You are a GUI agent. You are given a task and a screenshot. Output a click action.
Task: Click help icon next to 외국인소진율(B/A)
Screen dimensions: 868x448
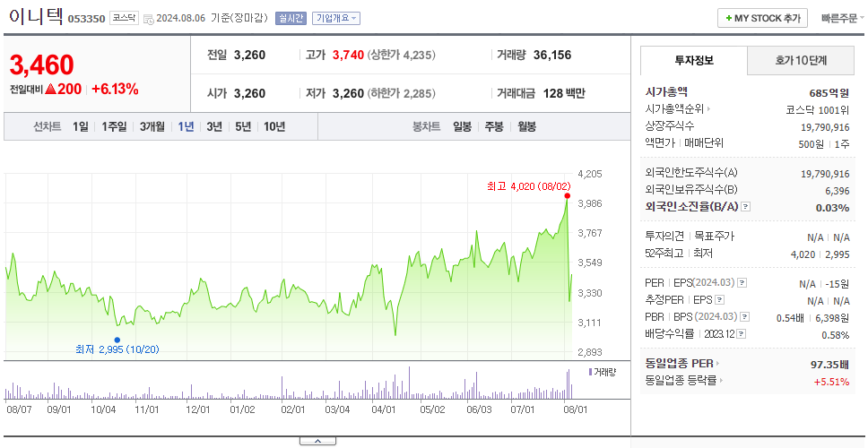click(746, 207)
